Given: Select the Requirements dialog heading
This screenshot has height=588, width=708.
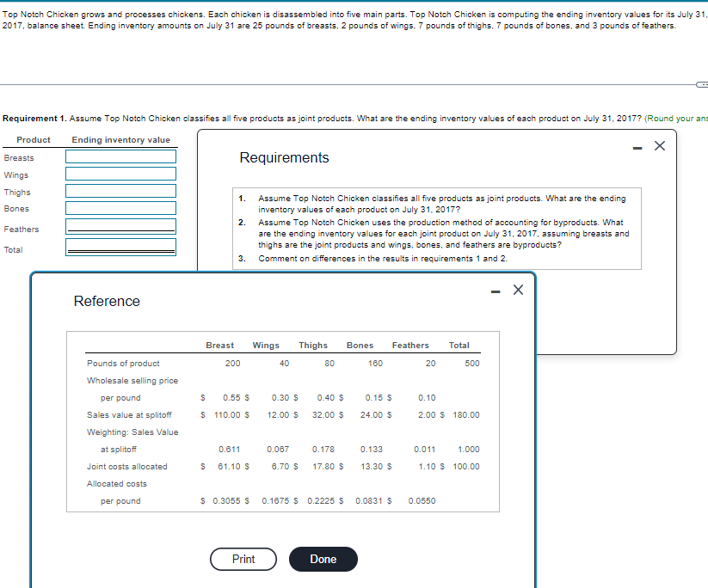Looking at the screenshot, I should click(x=284, y=157).
